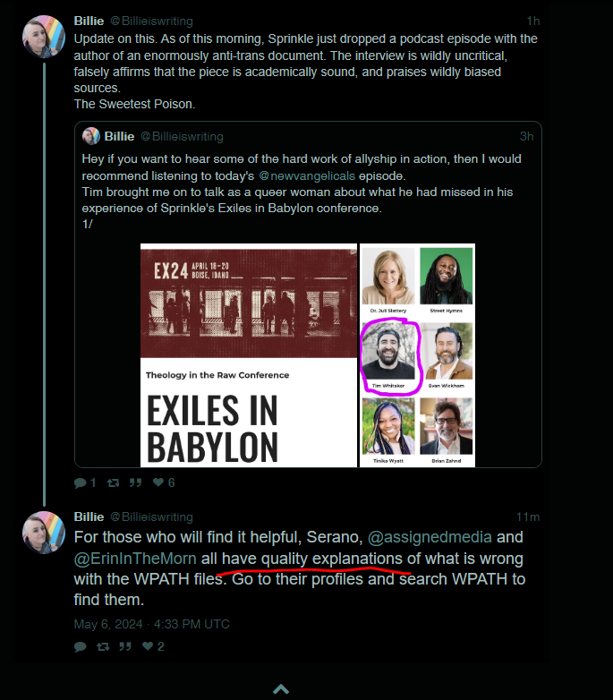Open the Exiles in Babylon conference image
Viewport: 613px width, 700px height.
pyautogui.click(x=249, y=355)
